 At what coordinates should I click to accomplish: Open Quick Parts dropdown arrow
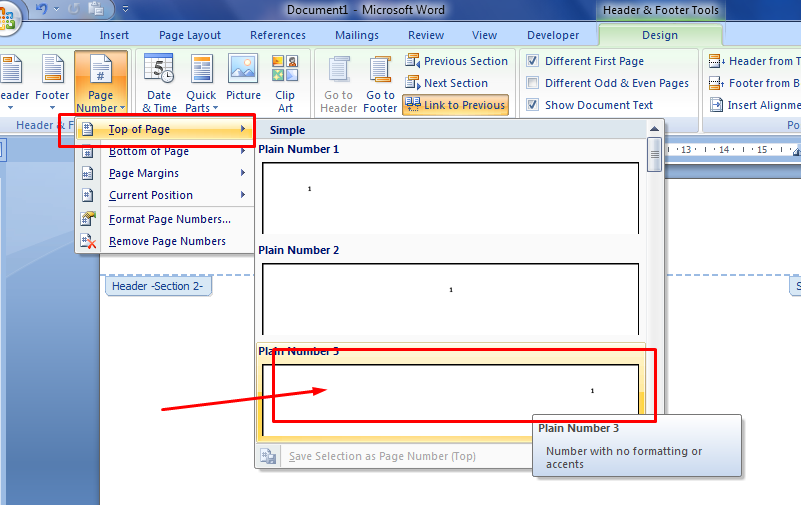215,108
